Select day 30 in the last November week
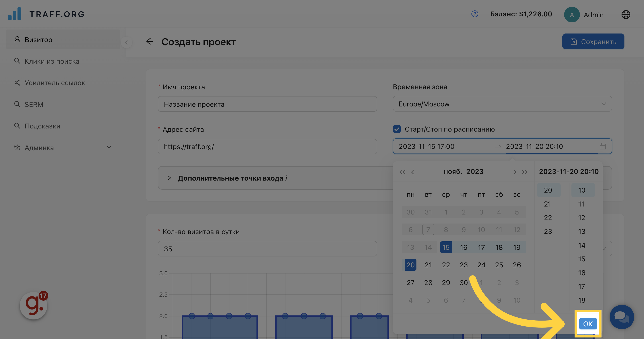The height and width of the screenshot is (339, 644). tap(464, 283)
